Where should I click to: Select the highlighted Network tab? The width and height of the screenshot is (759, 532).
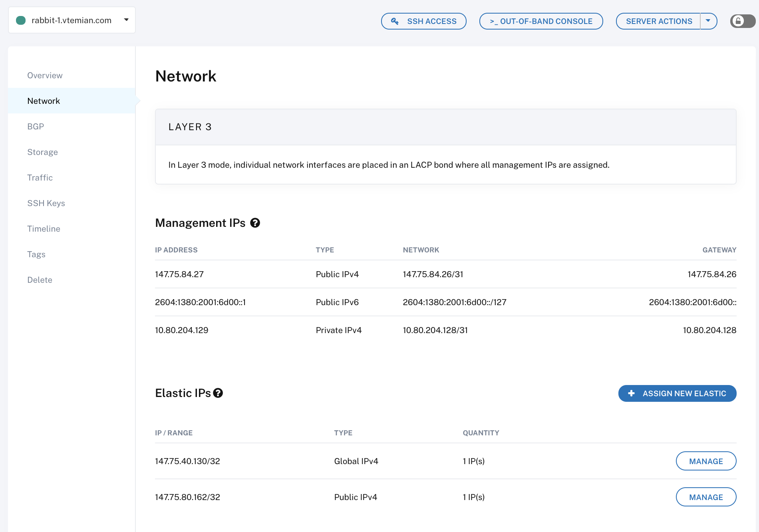[44, 101]
